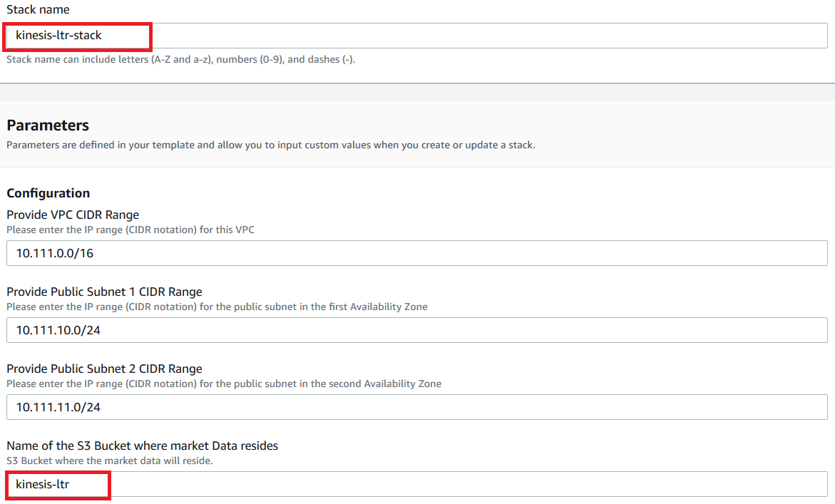
Task: Click the Stack name input field
Action: click(x=417, y=36)
